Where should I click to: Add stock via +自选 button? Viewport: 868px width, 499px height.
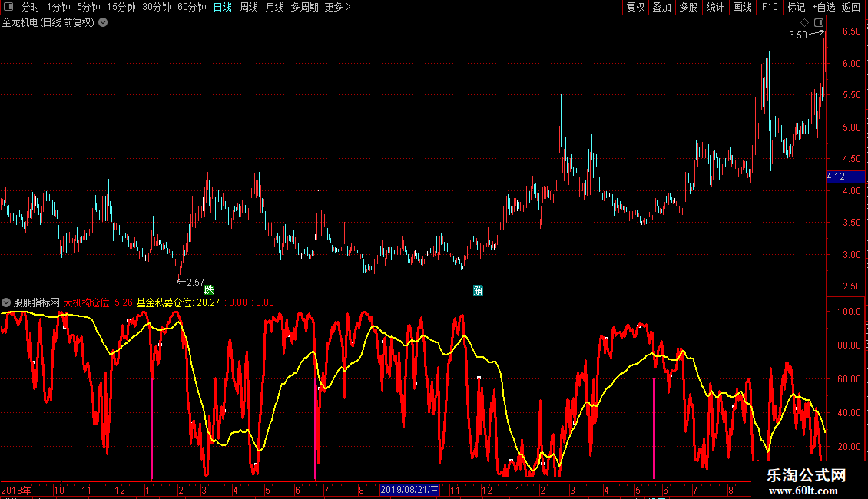(x=823, y=7)
